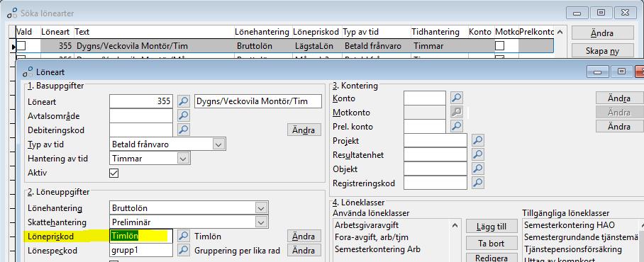Click the Lönepriskod field containing Timlön
This screenshot has width=644, height=262.
[141, 237]
